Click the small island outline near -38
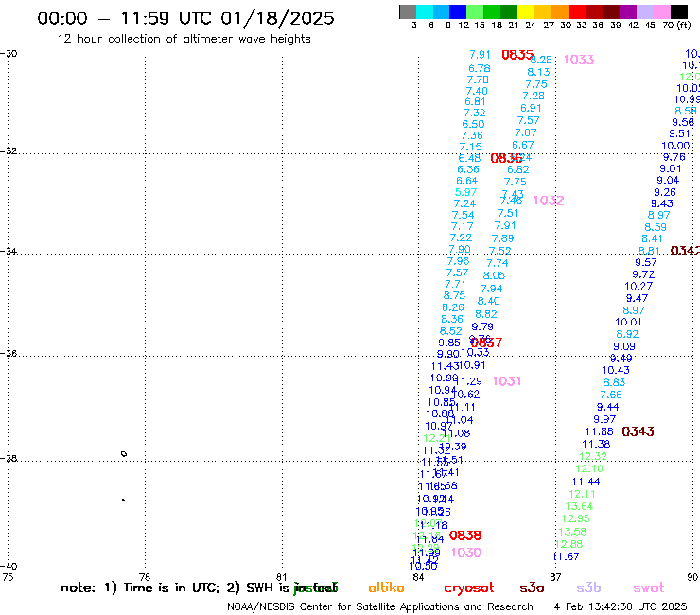Viewport: 700px width, 615px height. pos(124,454)
